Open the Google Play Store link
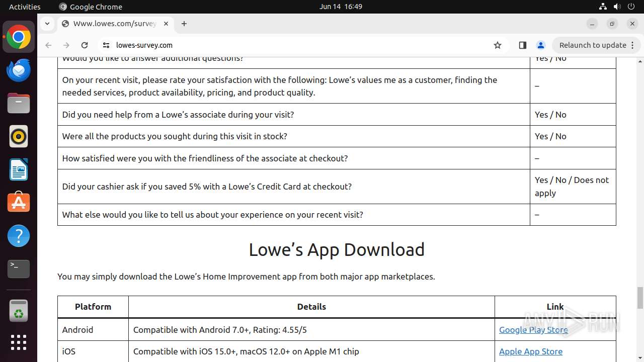644x362 pixels. [x=533, y=330]
